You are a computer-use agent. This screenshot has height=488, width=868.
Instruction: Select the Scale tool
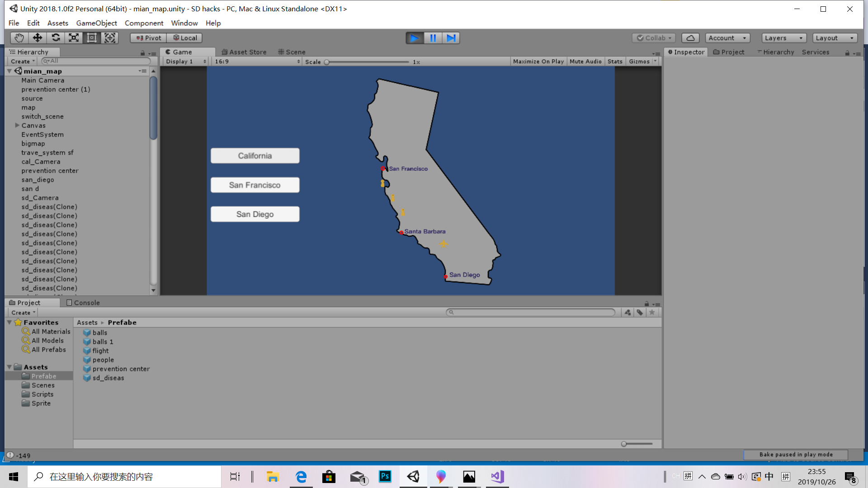click(74, 38)
